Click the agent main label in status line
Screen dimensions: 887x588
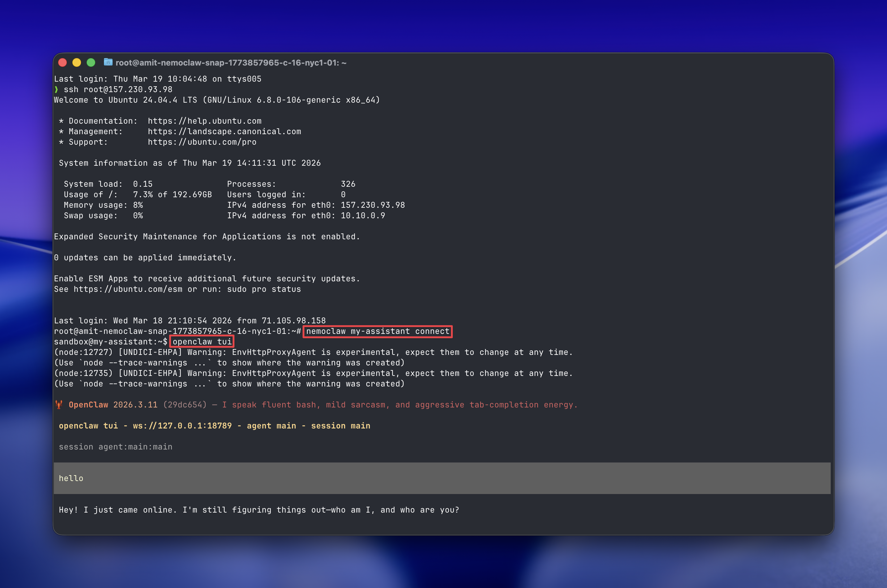271,426
